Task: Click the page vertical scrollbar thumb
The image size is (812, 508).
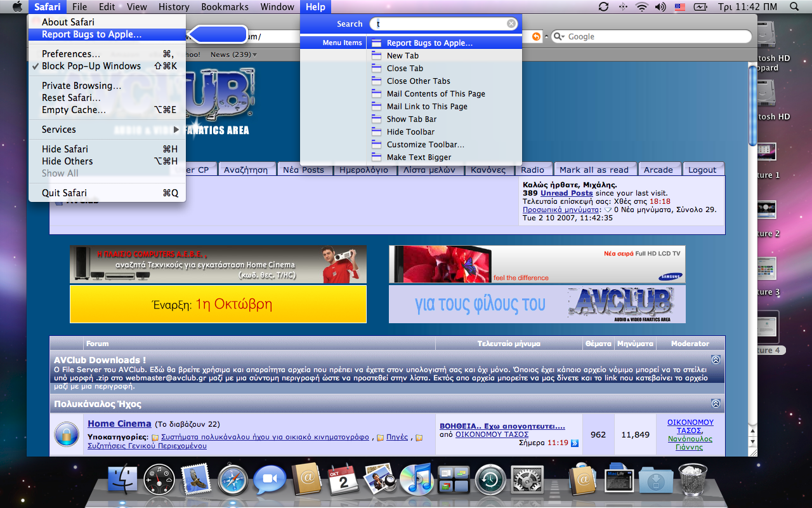Action: pos(753,105)
